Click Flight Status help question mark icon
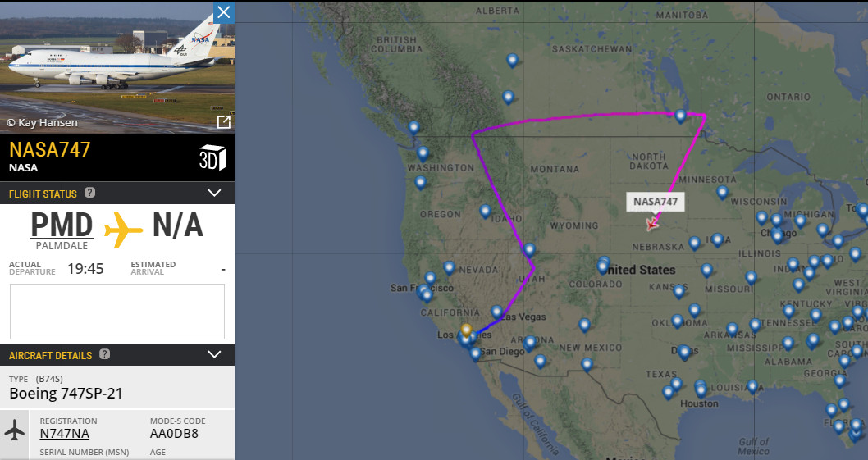Viewport: 868px width, 460px height. tap(89, 193)
